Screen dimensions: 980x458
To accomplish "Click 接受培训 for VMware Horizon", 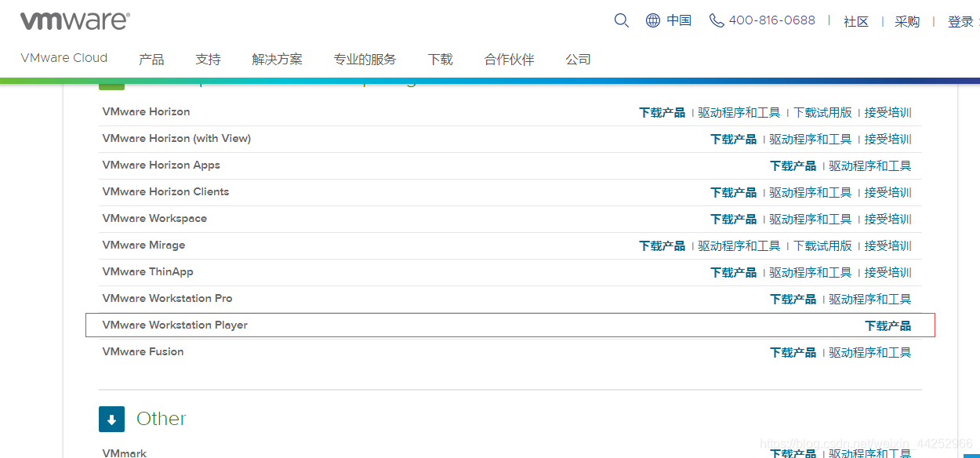I will (887, 112).
